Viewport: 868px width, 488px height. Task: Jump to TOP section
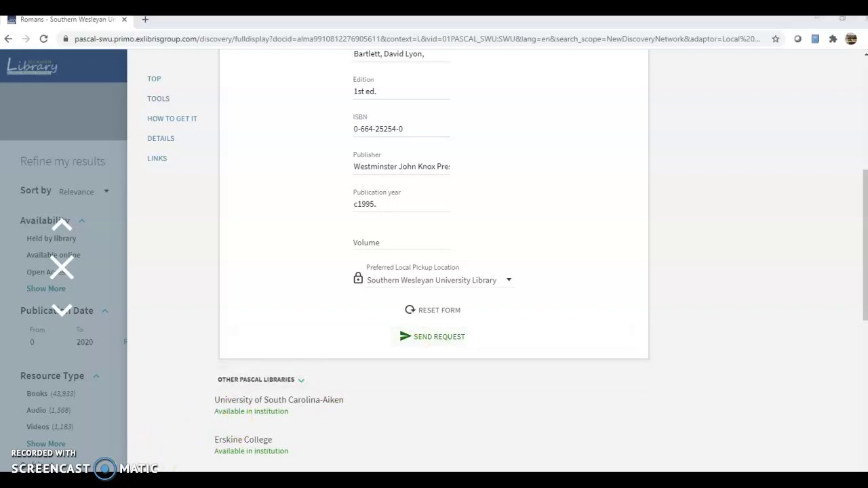154,79
